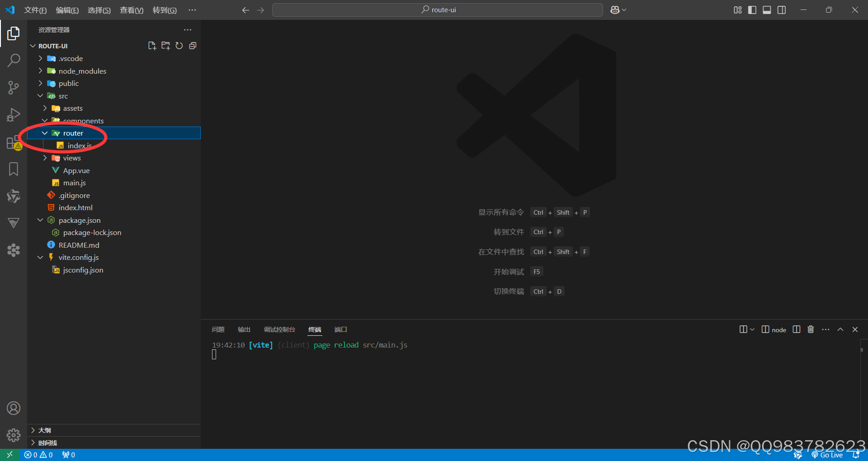Refresh the explorer file tree
868x461 pixels.
point(179,46)
